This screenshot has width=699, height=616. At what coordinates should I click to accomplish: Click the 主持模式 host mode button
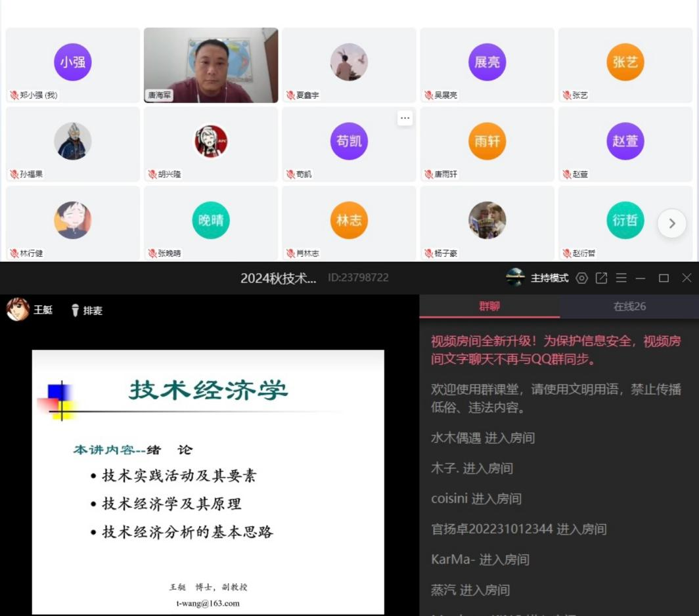(x=549, y=278)
